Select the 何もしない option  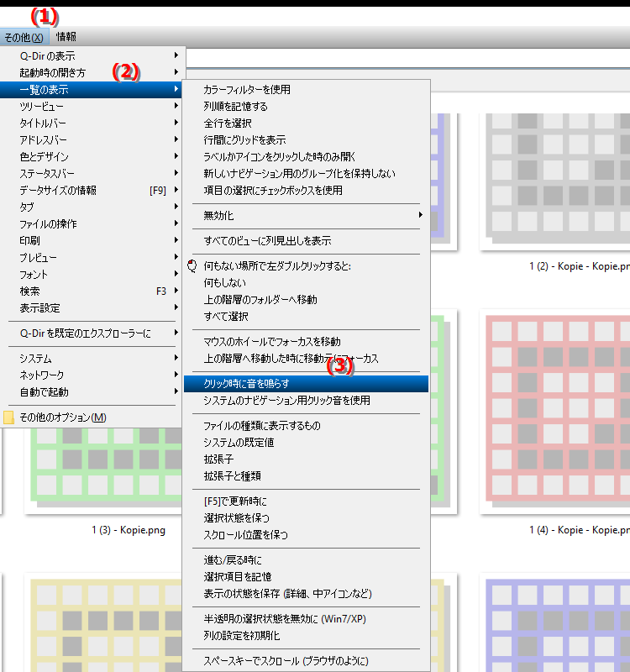(x=306, y=282)
